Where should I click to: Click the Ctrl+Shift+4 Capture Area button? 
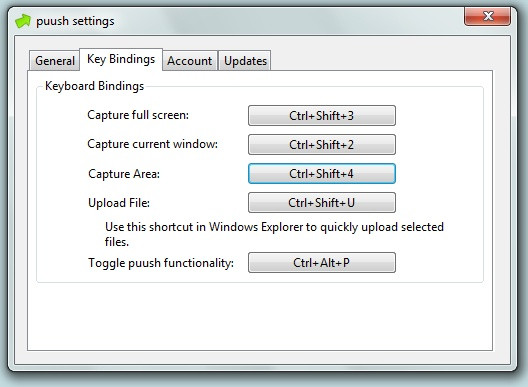click(322, 173)
